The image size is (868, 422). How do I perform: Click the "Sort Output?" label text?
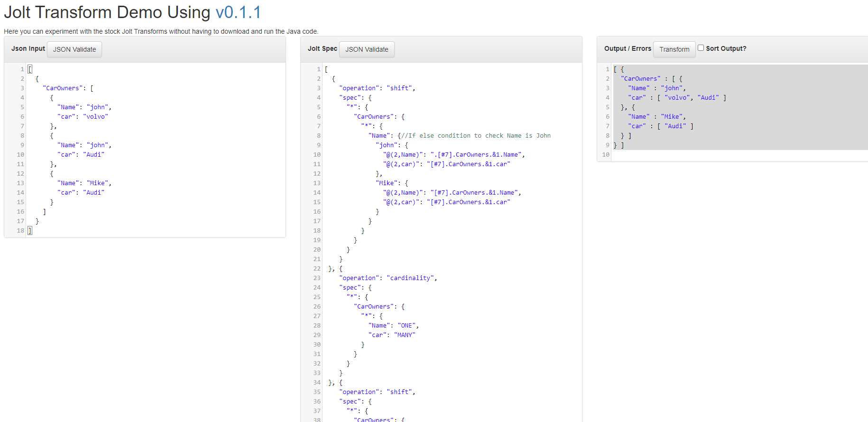(x=726, y=48)
